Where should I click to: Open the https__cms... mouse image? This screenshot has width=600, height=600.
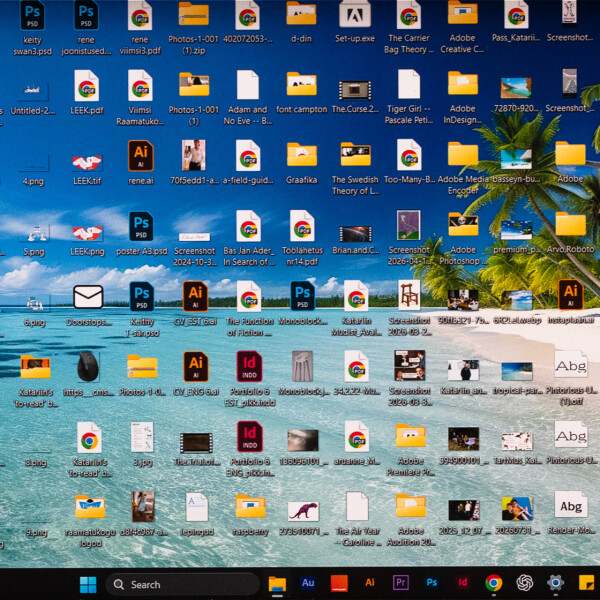(88, 366)
